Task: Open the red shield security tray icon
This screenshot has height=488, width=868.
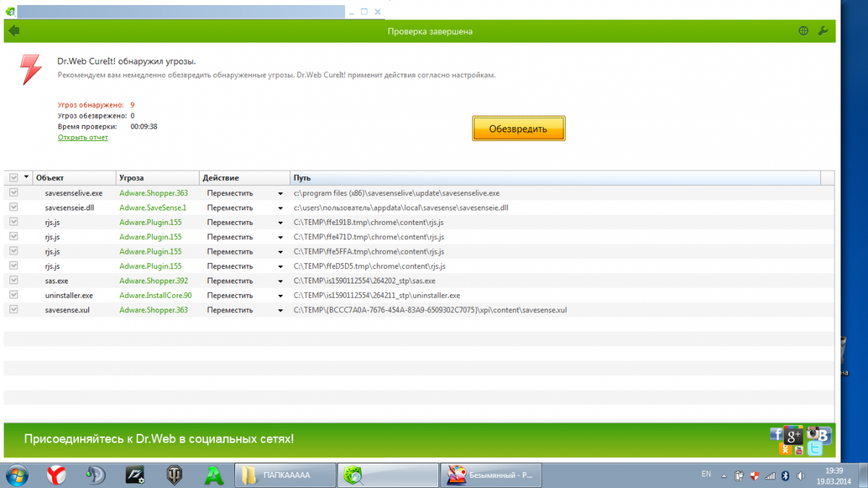Action: pyautogui.click(x=754, y=476)
